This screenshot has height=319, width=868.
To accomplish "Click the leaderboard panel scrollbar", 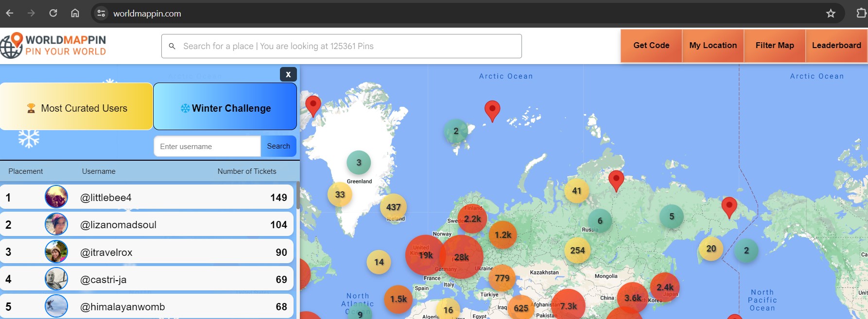I will 297,195.
